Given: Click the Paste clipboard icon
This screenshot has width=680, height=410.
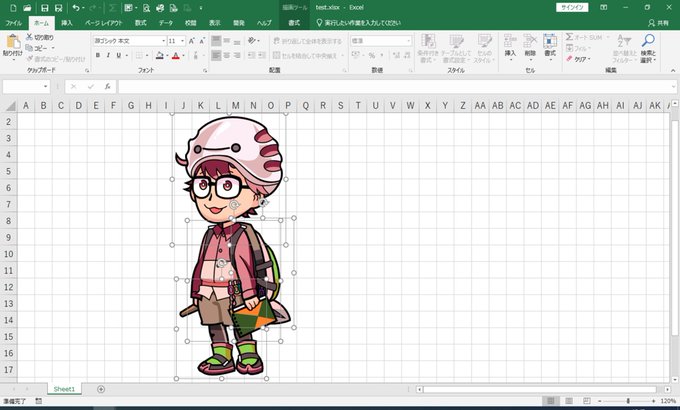Looking at the screenshot, I should tap(13, 42).
